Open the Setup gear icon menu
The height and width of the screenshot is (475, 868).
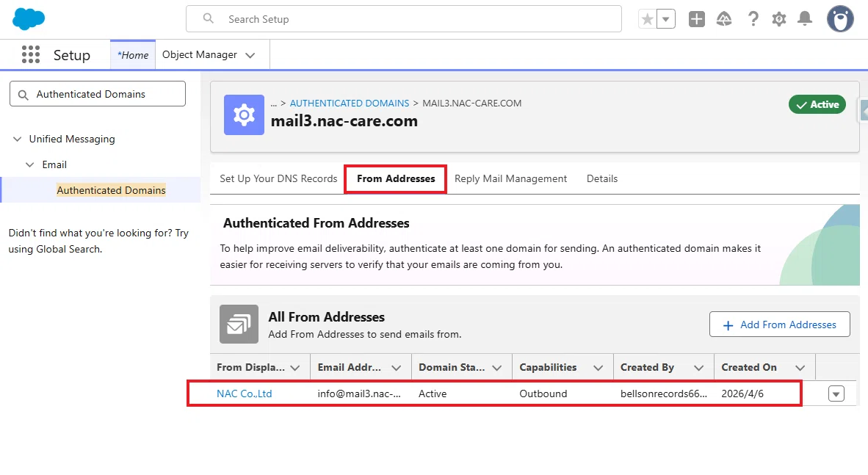coord(779,19)
